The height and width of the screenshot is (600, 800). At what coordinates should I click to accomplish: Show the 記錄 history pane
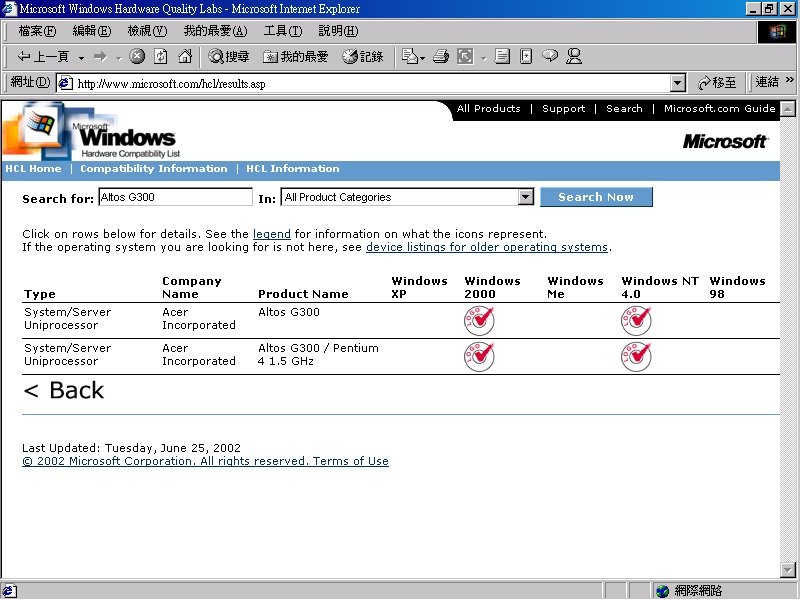tap(363, 56)
